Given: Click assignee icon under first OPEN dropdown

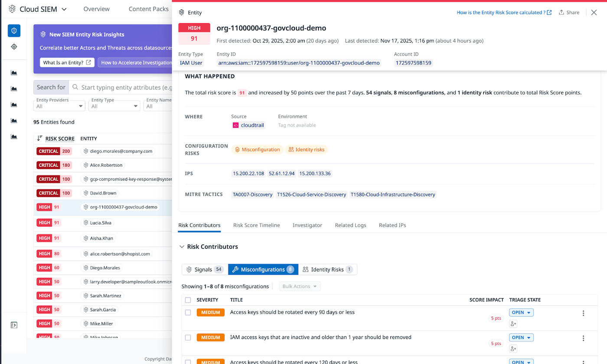Looking at the screenshot, I should click(513, 323).
